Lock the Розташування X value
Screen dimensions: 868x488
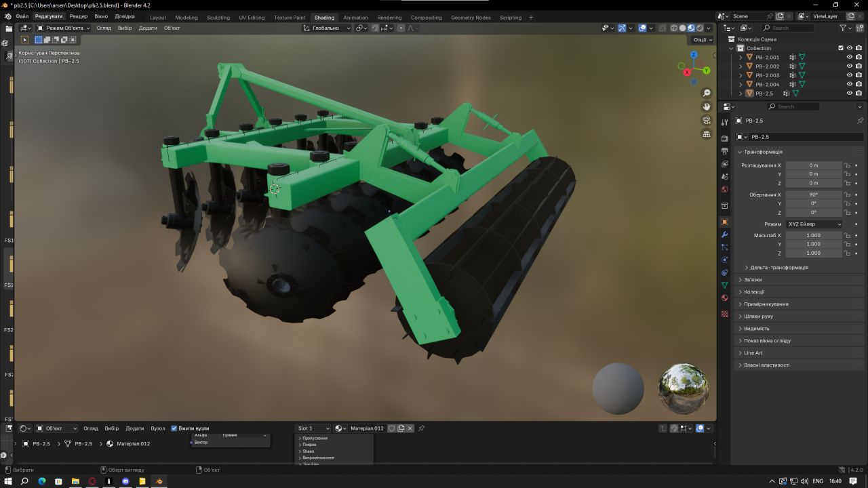pos(847,165)
